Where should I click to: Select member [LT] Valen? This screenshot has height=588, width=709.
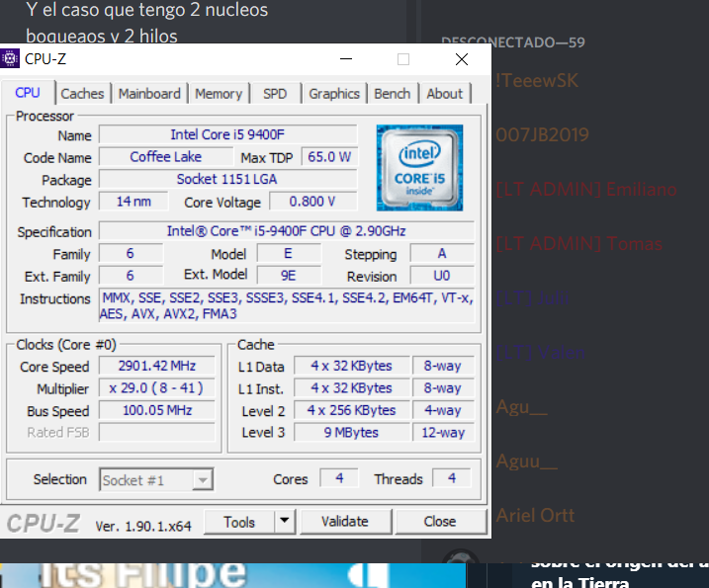[x=540, y=352]
